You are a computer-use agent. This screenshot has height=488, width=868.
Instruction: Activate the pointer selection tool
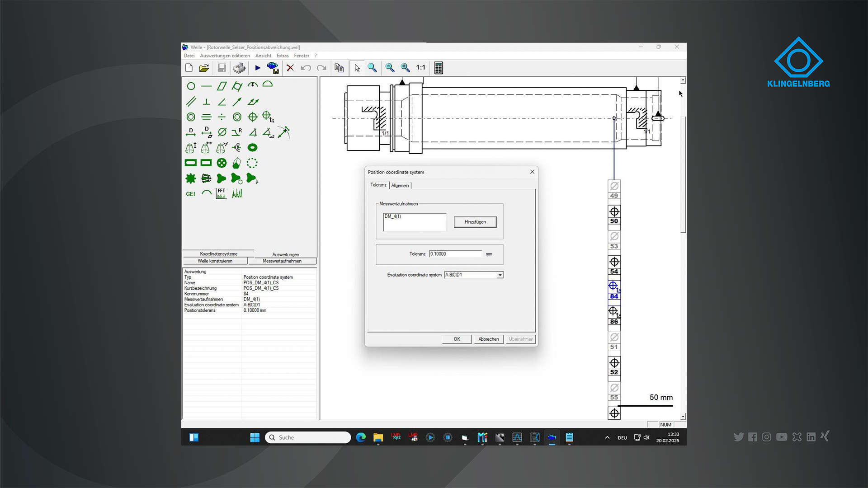357,68
